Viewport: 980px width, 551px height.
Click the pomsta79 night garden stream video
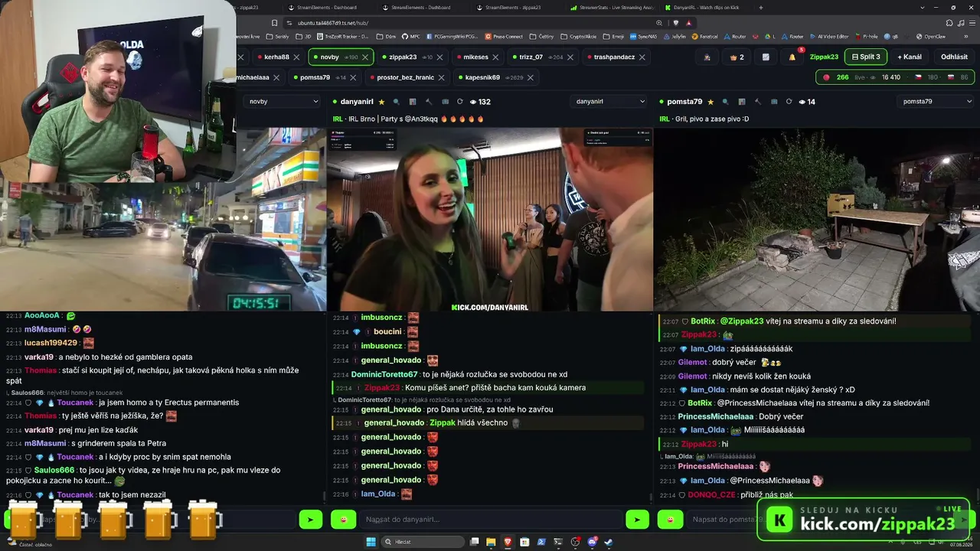pyautogui.click(x=817, y=220)
